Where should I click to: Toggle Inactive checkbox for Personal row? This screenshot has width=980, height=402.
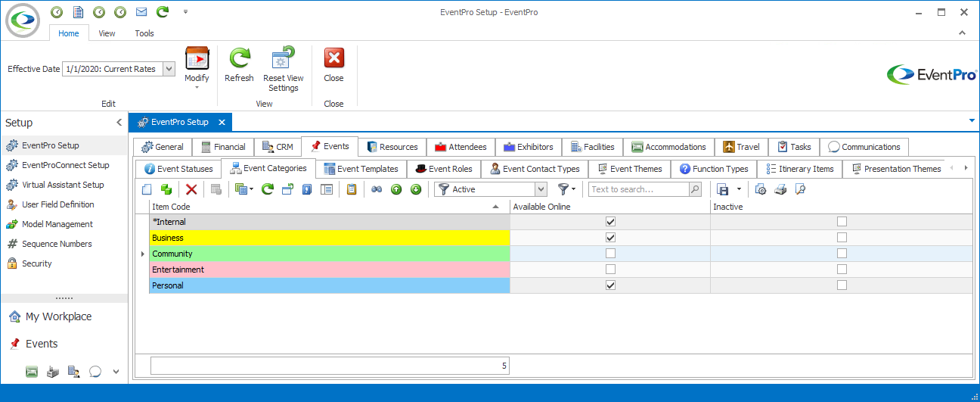[x=842, y=285]
